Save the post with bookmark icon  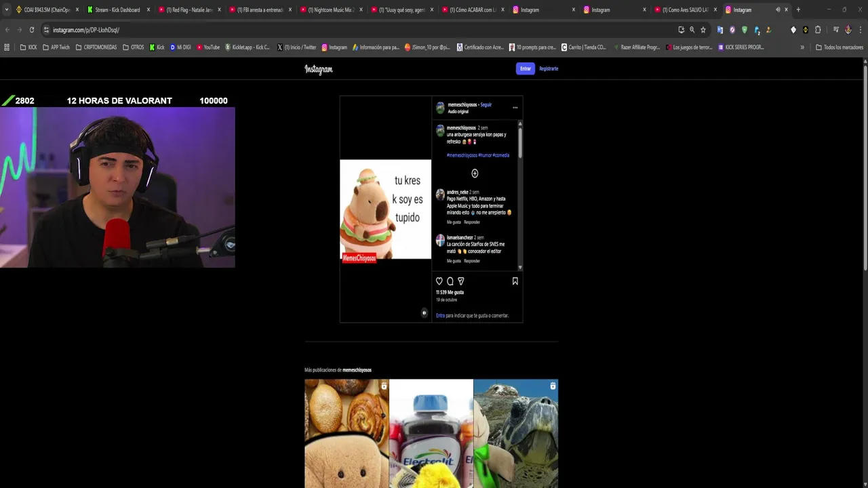[515, 281]
